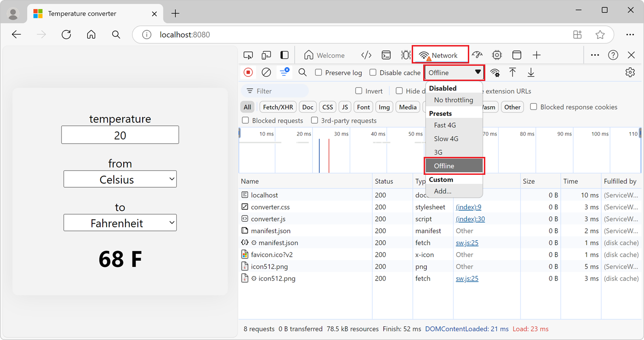Check Blocked requests checkbox

(x=246, y=121)
